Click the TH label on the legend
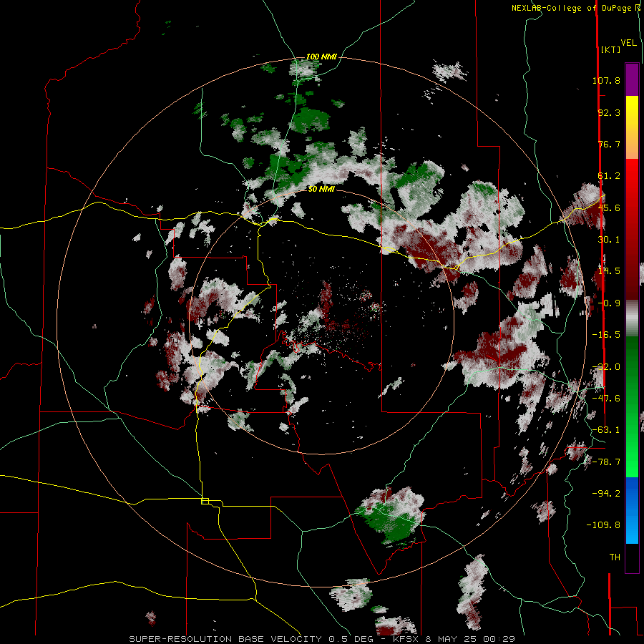 (x=615, y=557)
